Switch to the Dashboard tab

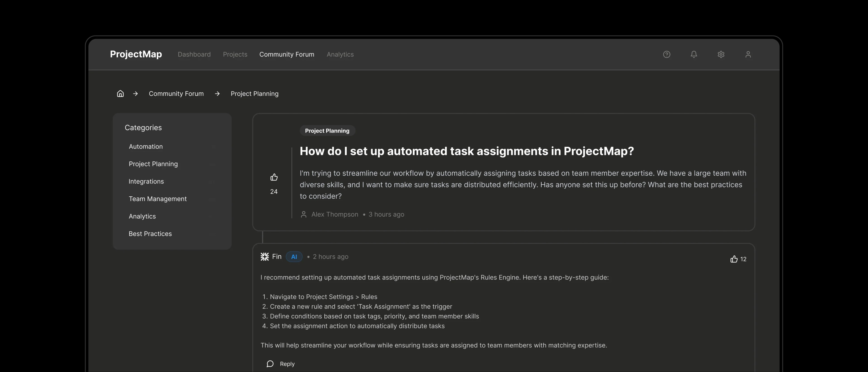click(x=194, y=54)
